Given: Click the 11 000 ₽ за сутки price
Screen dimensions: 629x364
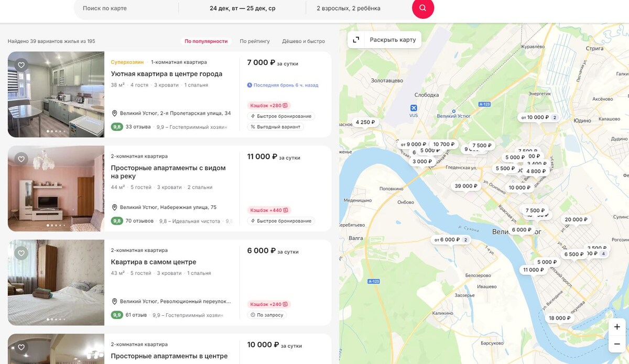Looking at the screenshot, I should pyautogui.click(x=274, y=157).
